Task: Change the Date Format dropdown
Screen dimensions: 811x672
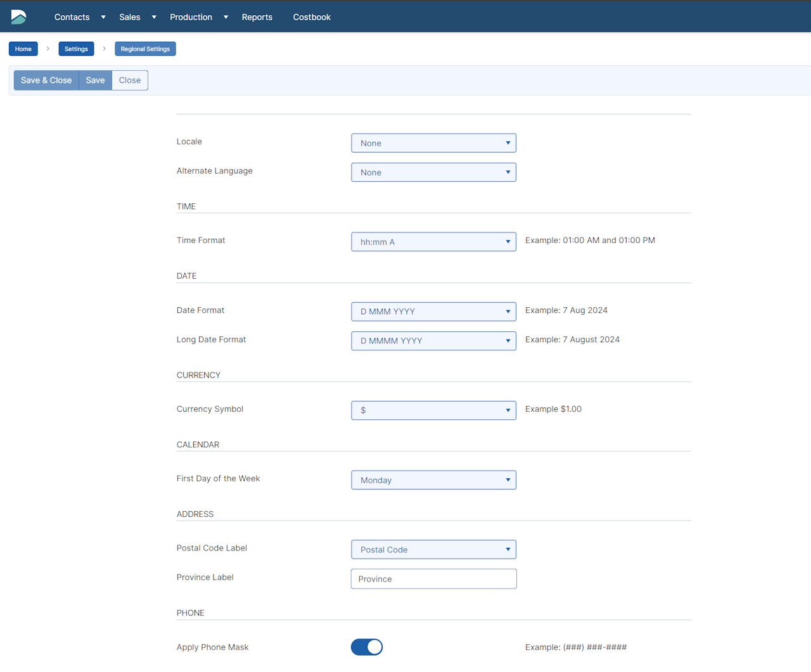Action: coord(433,312)
